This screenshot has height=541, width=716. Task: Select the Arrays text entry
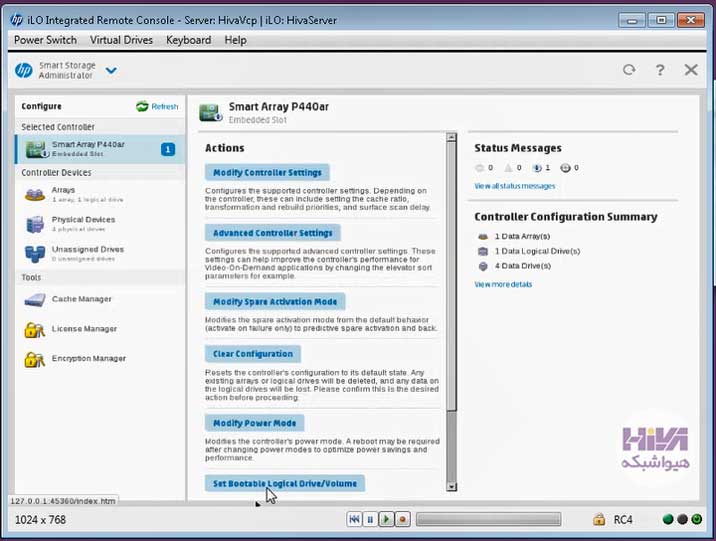point(63,190)
